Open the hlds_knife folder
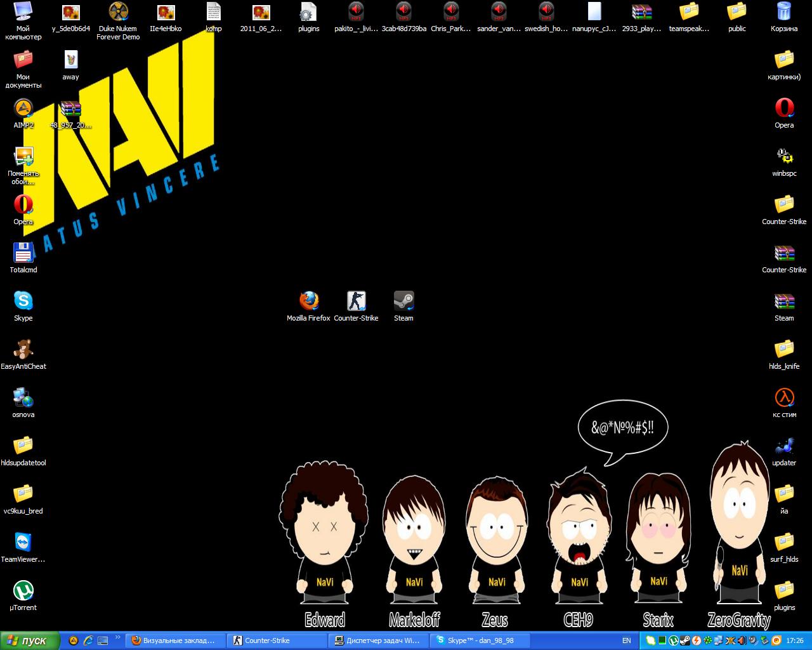 (x=784, y=355)
